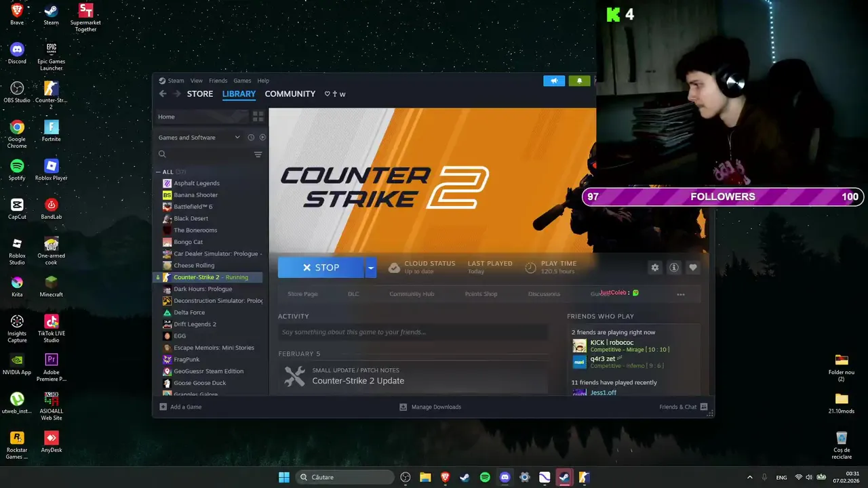This screenshot has width=868, height=488.
Task: Click the Manage Downloads icon
Action: (403, 407)
